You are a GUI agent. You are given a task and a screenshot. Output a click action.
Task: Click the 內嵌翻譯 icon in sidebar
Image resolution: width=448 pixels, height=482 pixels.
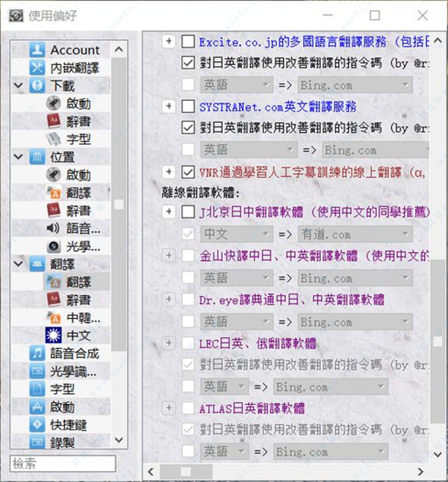37,67
